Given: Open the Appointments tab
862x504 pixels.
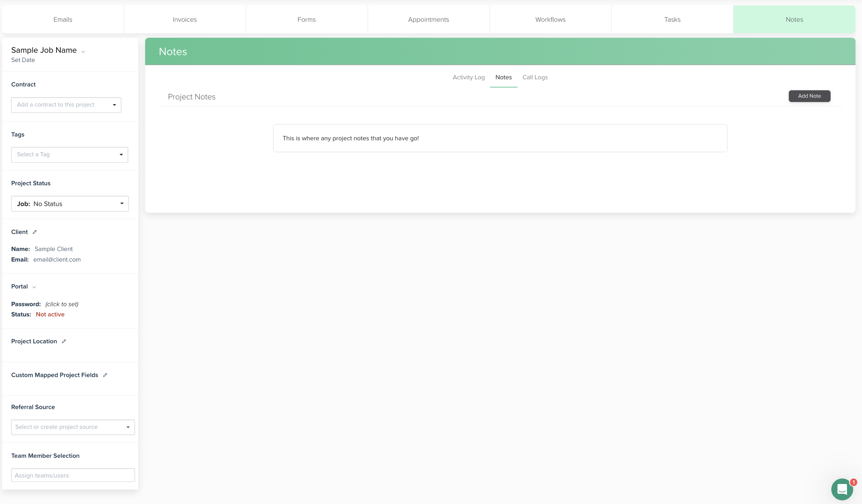Looking at the screenshot, I should click(428, 20).
